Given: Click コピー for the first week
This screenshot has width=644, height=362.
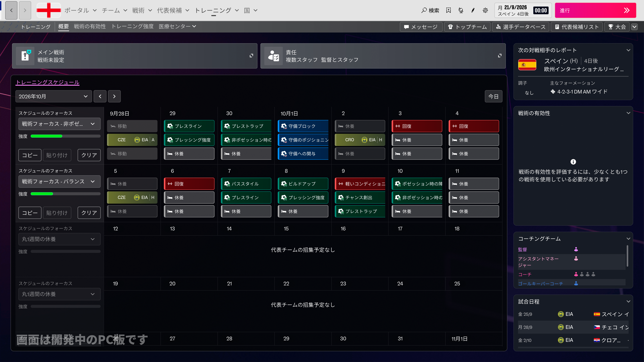Looking at the screenshot, I should pyautogui.click(x=30, y=155).
